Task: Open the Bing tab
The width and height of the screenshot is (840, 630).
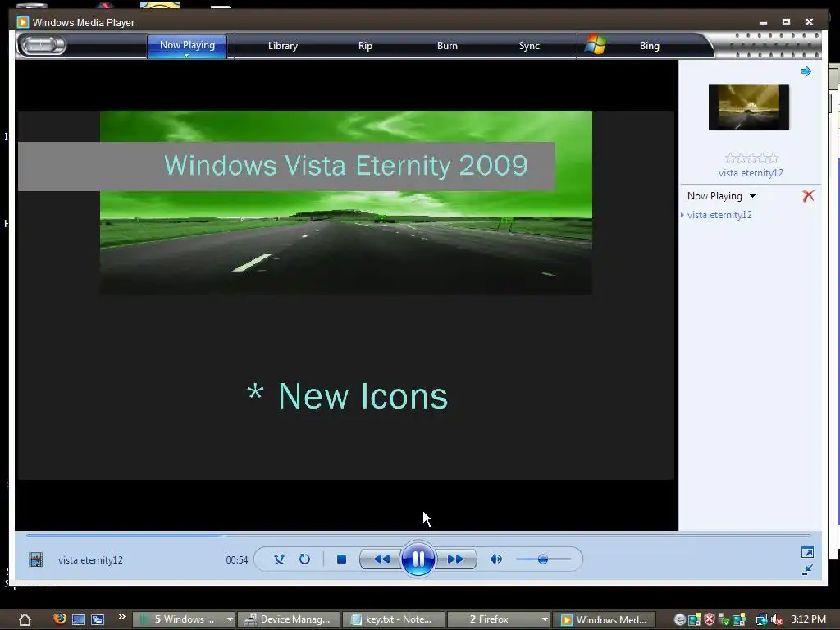Action: (x=650, y=46)
